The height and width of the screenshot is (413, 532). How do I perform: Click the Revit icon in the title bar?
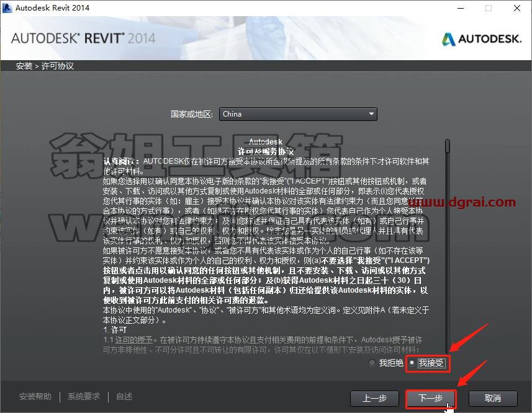pos(7,8)
